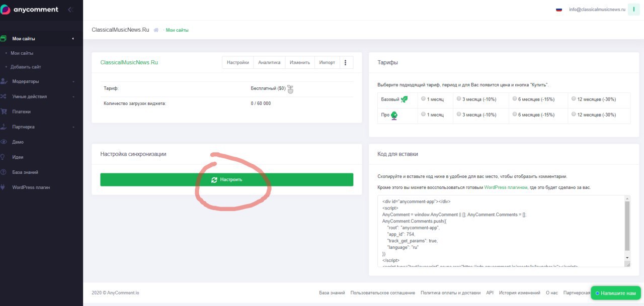This screenshot has height=306, width=644.
Task: Click the Russian flag language icon
Action: coord(559,10)
